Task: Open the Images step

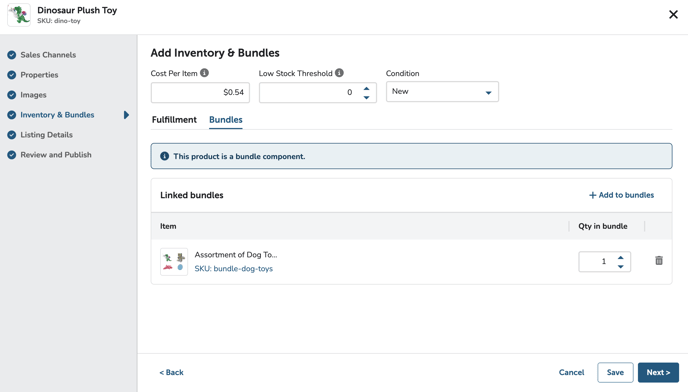Action: (33, 95)
